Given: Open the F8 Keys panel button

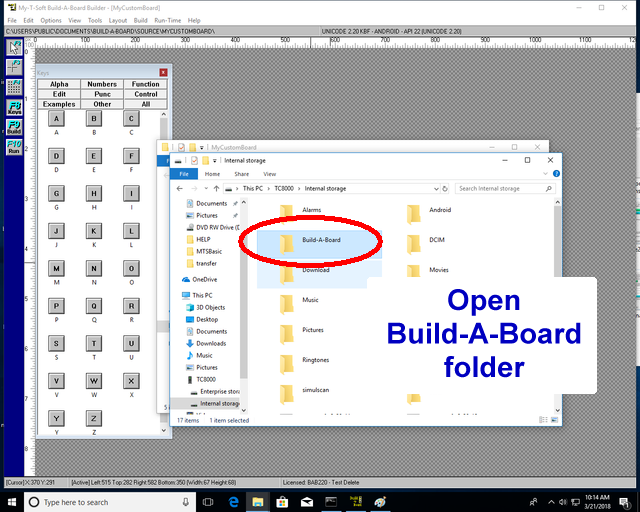Looking at the screenshot, I should pyautogui.click(x=14, y=106).
